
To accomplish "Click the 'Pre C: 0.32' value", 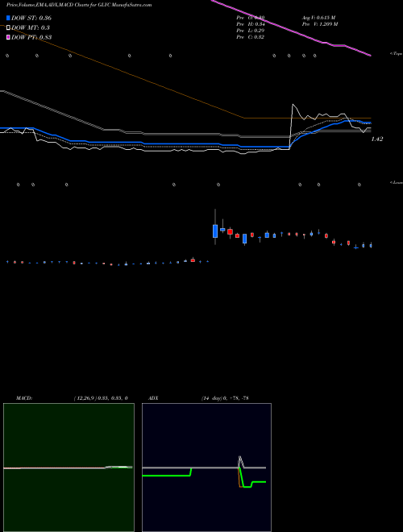I will click(x=251, y=37).
